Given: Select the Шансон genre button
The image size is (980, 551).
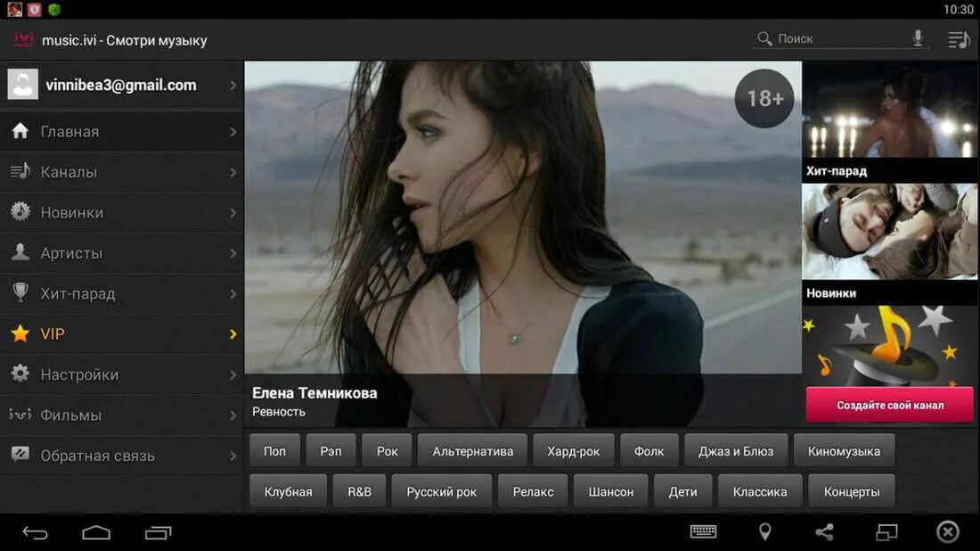Looking at the screenshot, I should point(610,491).
